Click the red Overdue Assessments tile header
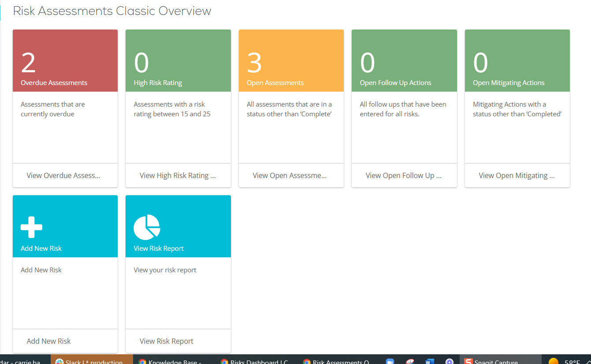 (65, 61)
